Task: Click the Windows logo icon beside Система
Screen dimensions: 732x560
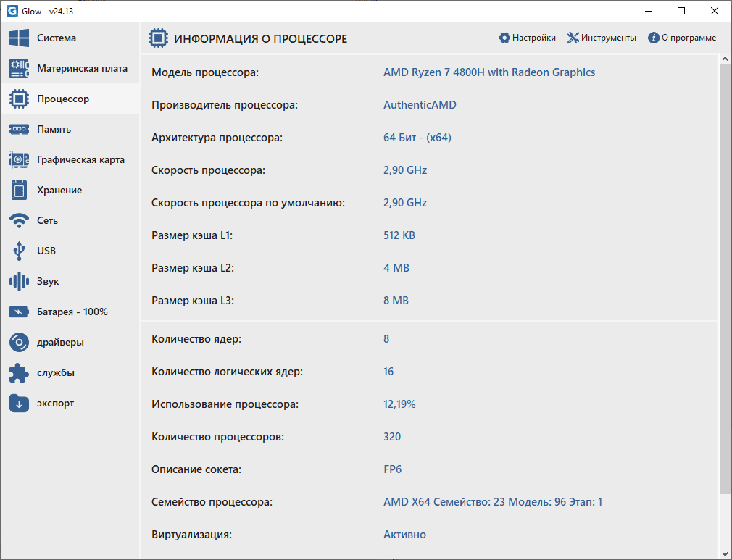Action: [x=19, y=38]
